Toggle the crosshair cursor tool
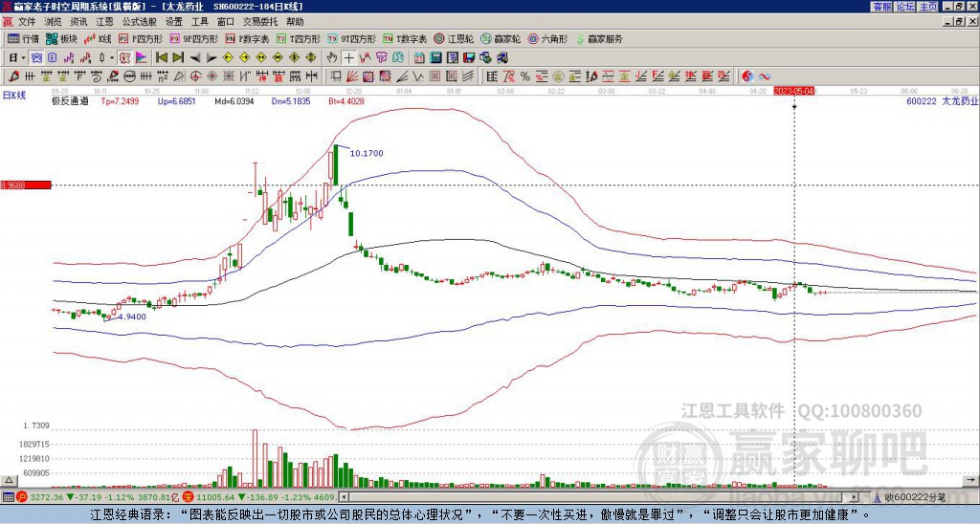The image size is (980, 524). (x=348, y=58)
